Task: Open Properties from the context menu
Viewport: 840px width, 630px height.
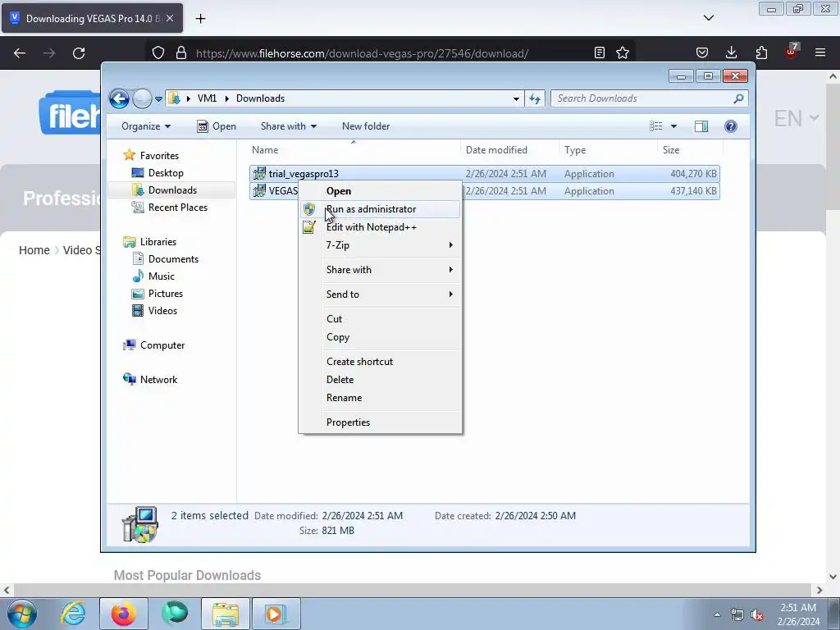Action: click(380, 422)
